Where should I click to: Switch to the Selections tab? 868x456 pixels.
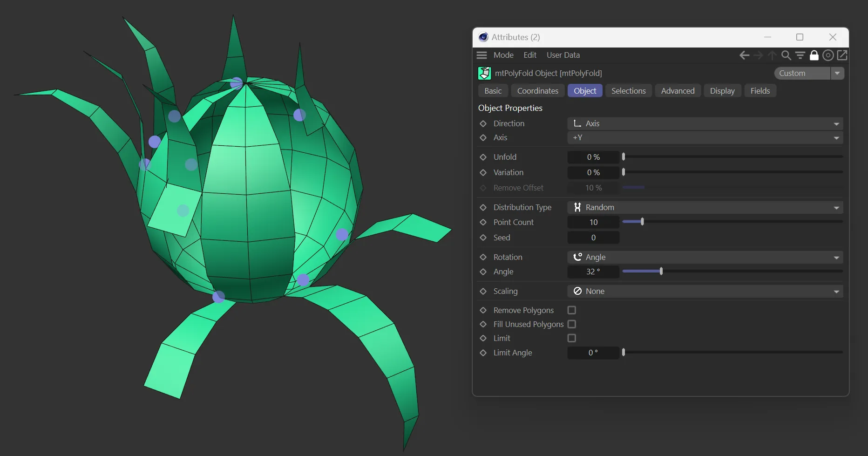pyautogui.click(x=628, y=91)
